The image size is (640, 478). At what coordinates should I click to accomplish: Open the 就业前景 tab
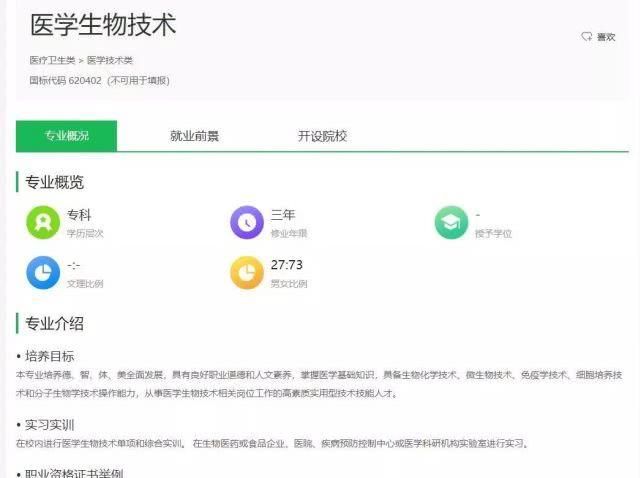point(194,136)
